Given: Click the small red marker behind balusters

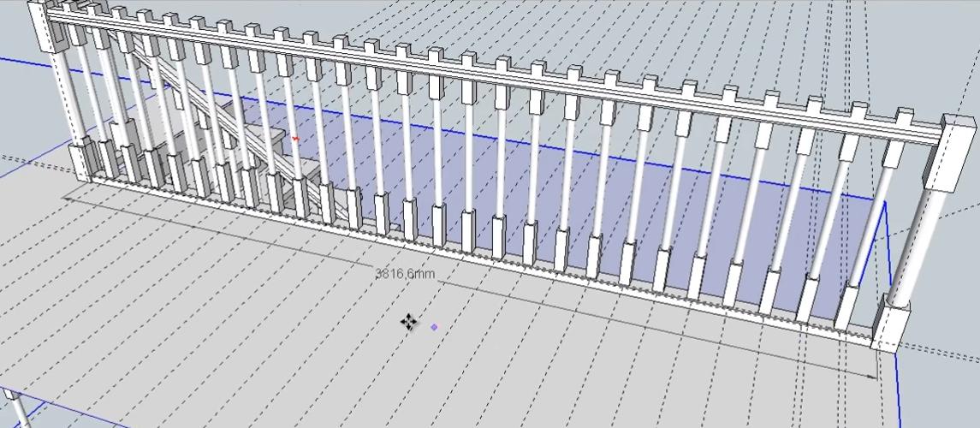Looking at the screenshot, I should coord(296,138).
